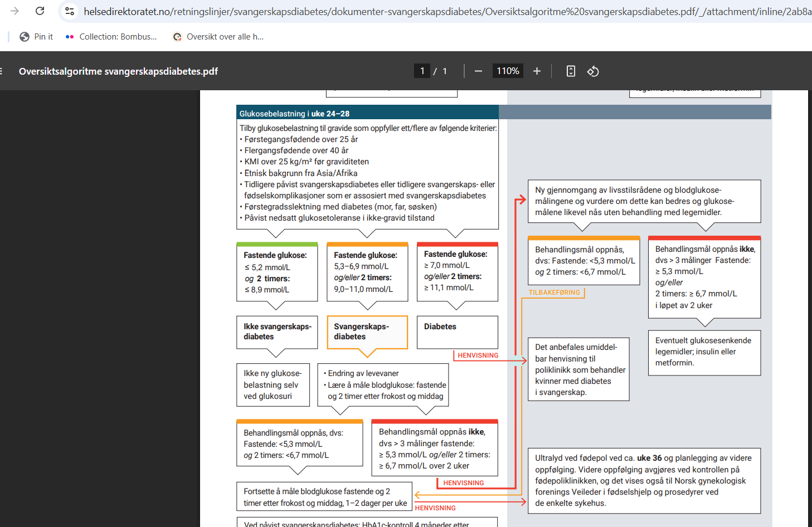The width and height of the screenshot is (812, 527).
Task: Click the page number input field
Action: pyautogui.click(x=422, y=71)
